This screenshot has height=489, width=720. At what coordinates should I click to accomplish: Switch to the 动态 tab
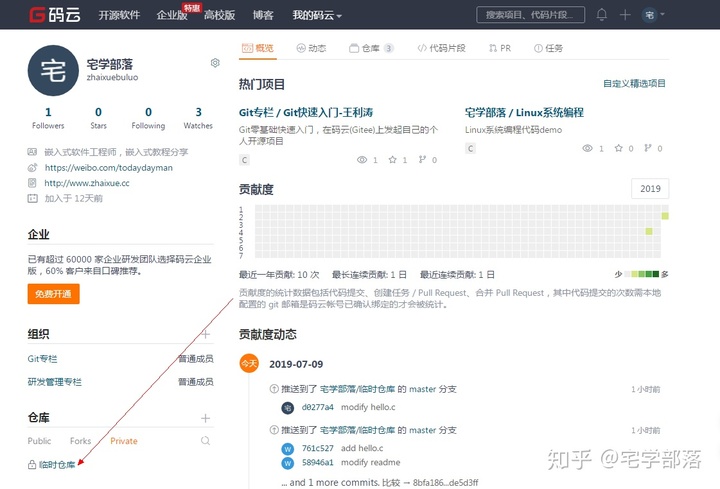(x=311, y=48)
